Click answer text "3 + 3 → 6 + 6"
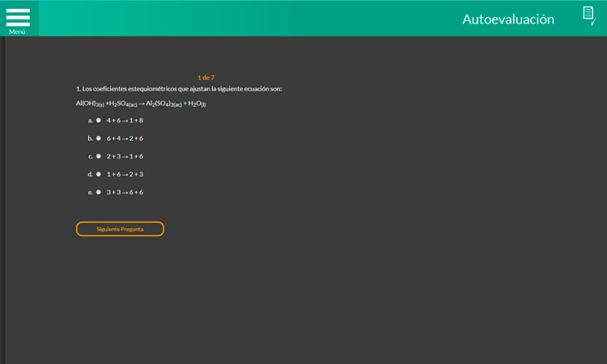The image size is (607, 364). [125, 193]
